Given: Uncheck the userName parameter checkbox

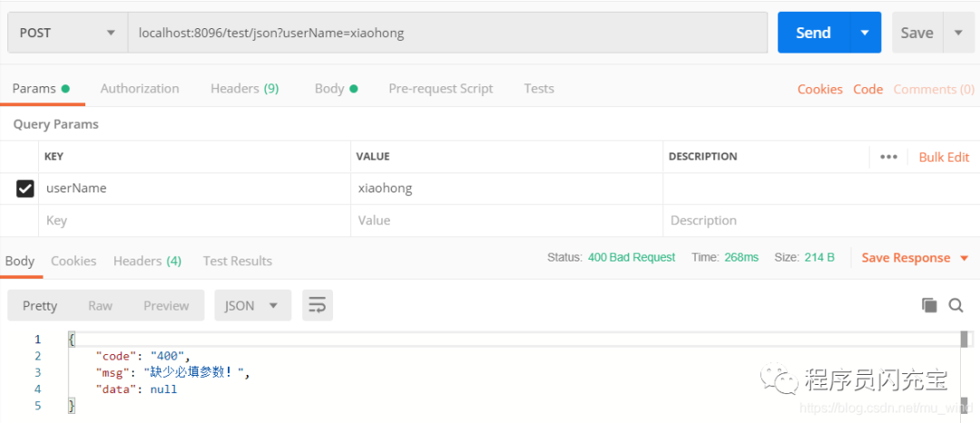Looking at the screenshot, I should click(25, 188).
